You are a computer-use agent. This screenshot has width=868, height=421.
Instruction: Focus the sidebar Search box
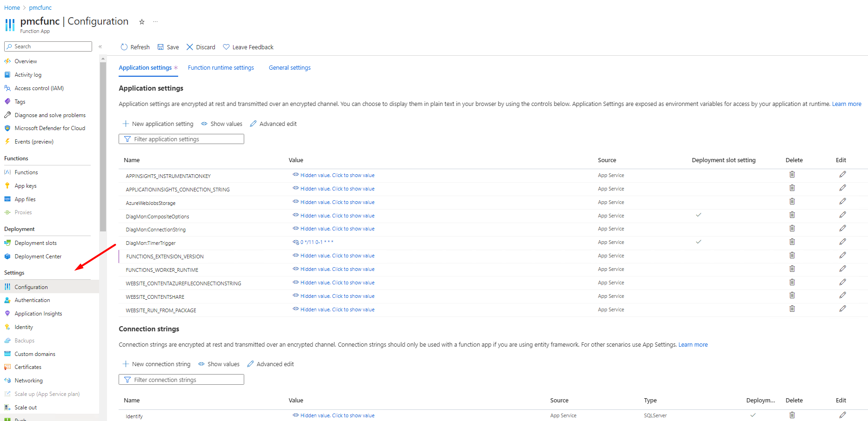pyautogui.click(x=48, y=46)
